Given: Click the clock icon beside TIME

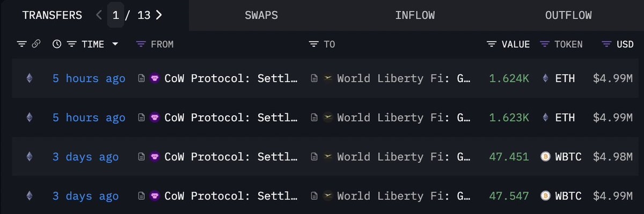Looking at the screenshot, I should [57, 45].
